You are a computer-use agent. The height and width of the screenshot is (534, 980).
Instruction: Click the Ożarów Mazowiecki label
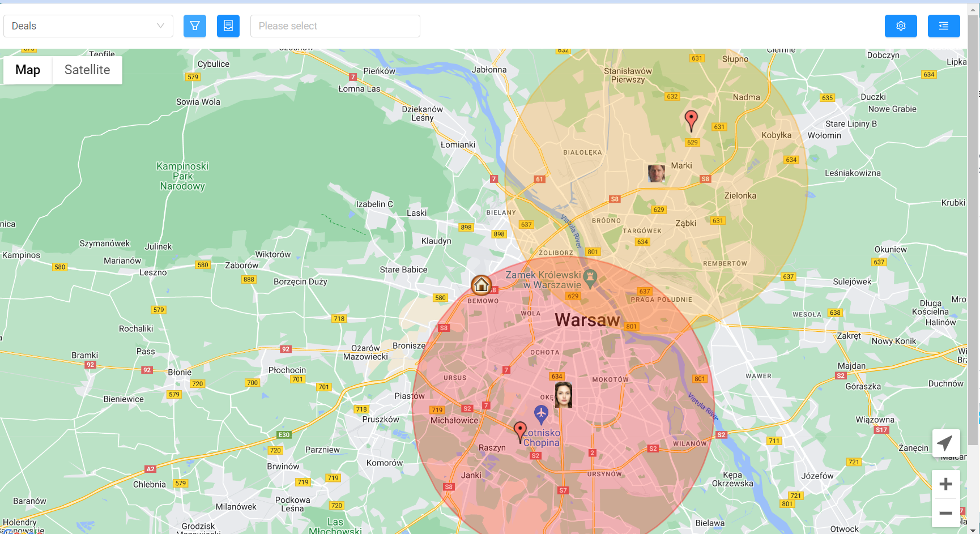[365, 352]
